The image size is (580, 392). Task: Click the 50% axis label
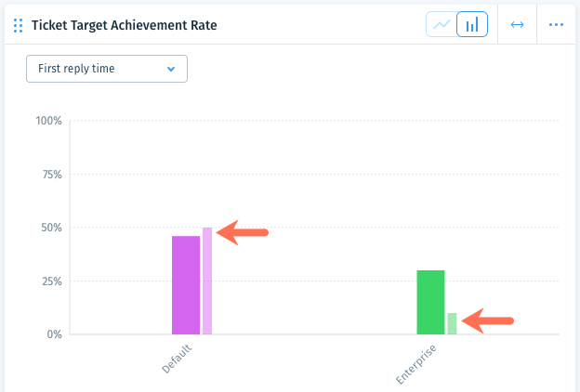[51, 228]
